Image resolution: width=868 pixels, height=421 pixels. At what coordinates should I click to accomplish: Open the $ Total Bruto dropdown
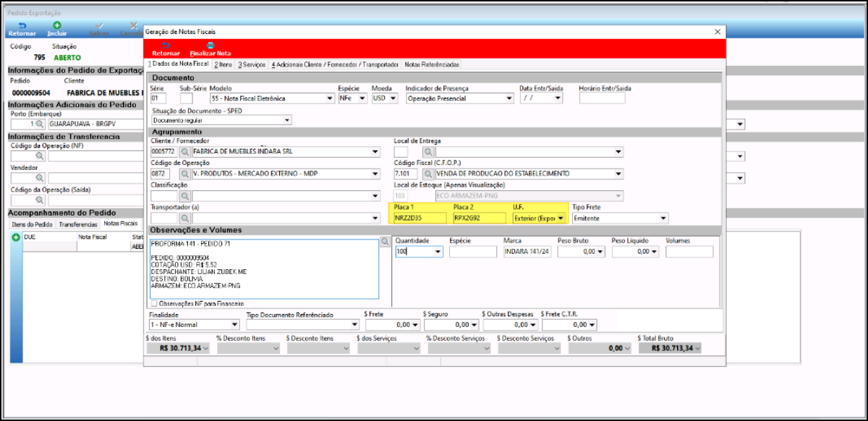coord(698,348)
